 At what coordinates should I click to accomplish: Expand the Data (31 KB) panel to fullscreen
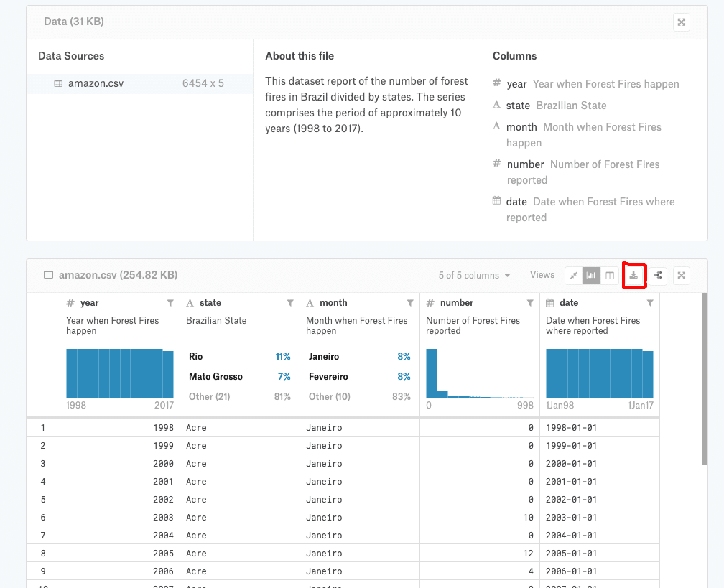(x=681, y=22)
